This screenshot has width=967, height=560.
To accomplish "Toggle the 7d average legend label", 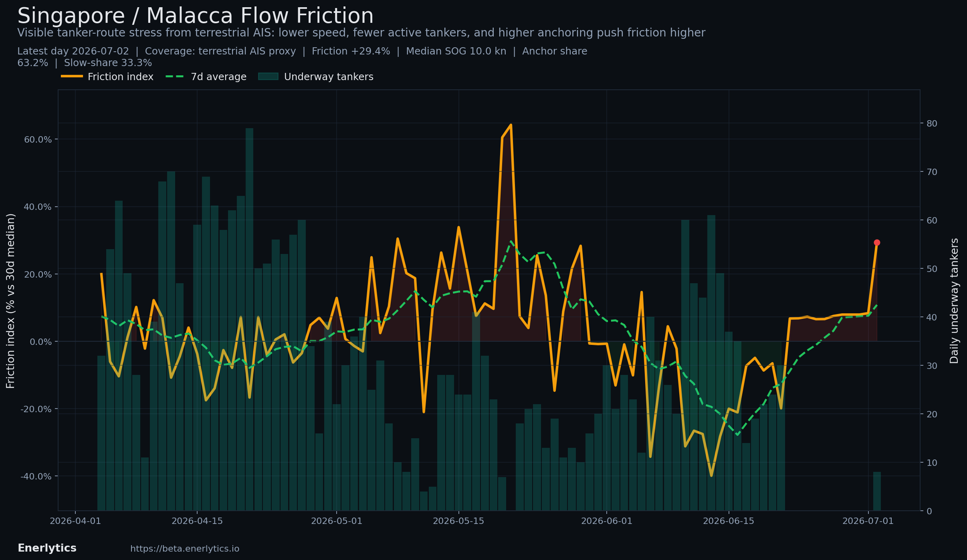I will (218, 77).
